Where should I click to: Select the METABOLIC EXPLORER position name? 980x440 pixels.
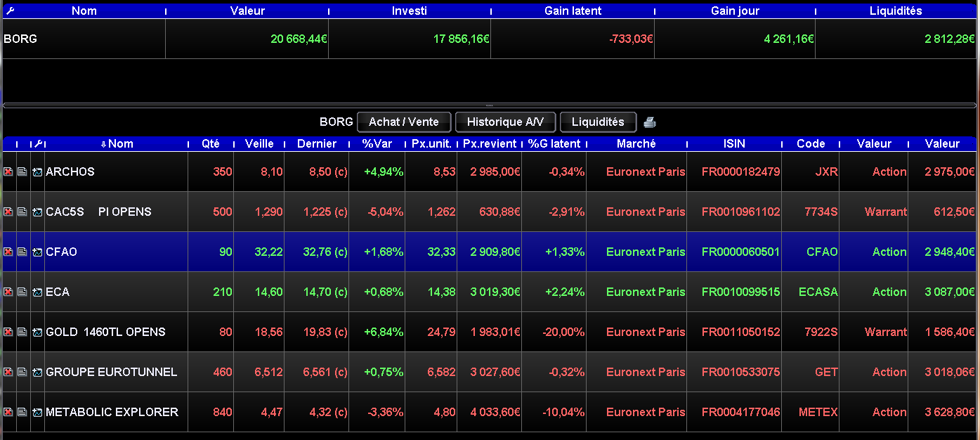point(112,413)
